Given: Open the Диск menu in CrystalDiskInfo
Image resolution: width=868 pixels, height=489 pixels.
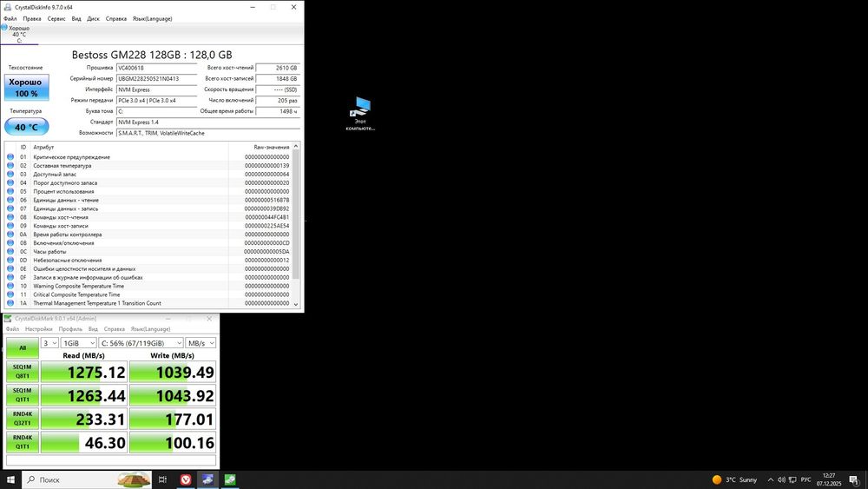Looking at the screenshot, I should click(94, 18).
